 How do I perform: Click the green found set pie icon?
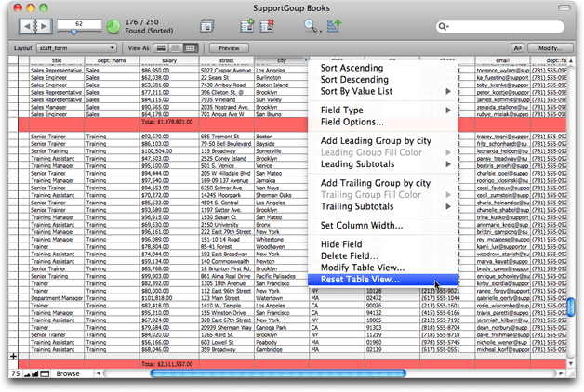tap(113, 26)
